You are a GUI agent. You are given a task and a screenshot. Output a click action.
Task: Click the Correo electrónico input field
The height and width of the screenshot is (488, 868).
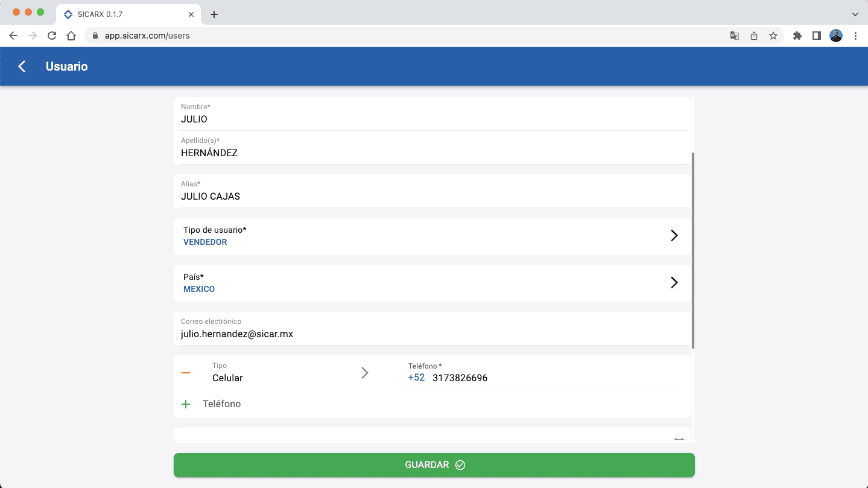click(432, 334)
